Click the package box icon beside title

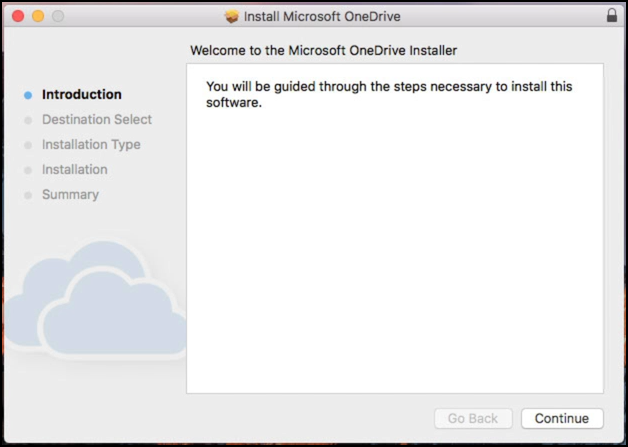coord(231,16)
